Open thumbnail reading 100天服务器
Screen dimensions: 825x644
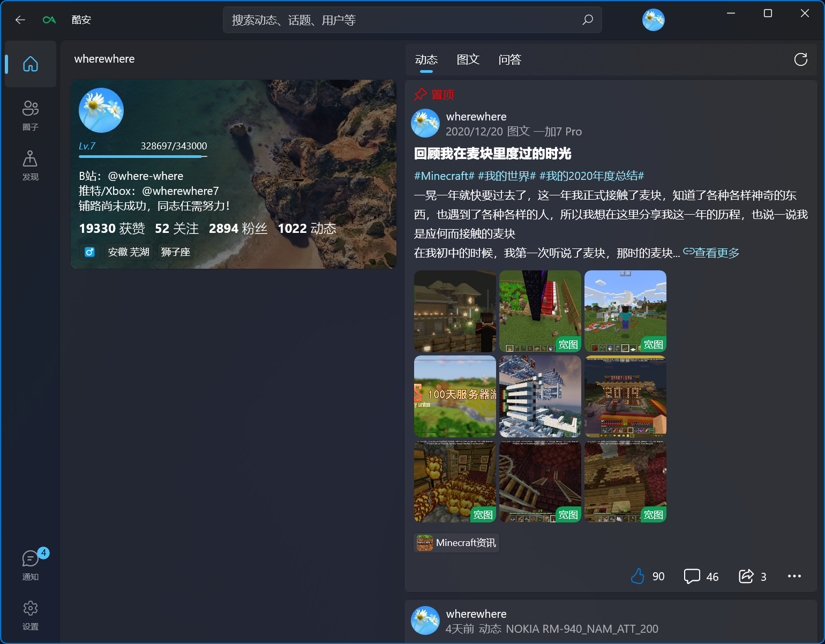[x=455, y=396]
